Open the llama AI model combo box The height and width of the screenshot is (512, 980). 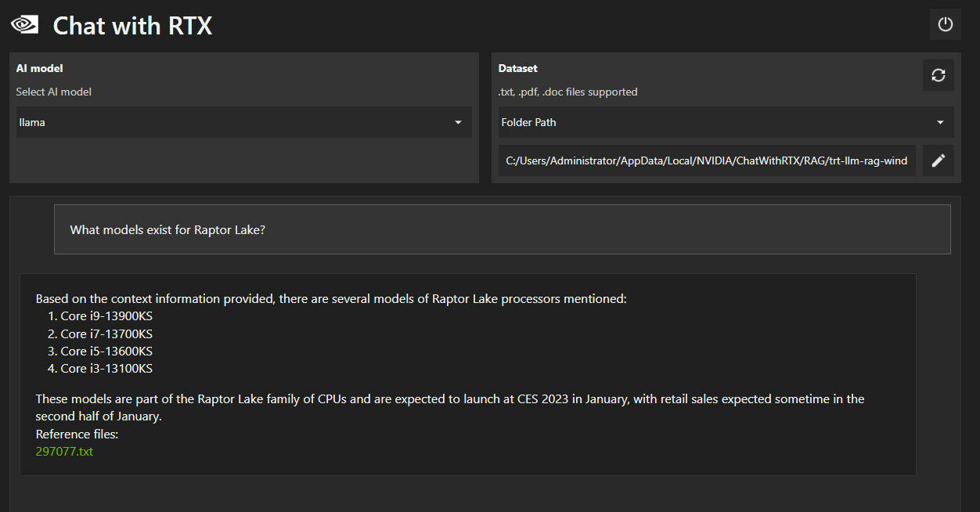click(243, 122)
